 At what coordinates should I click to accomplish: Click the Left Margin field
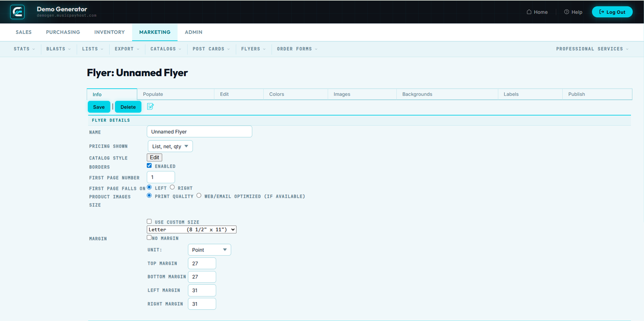202,290
